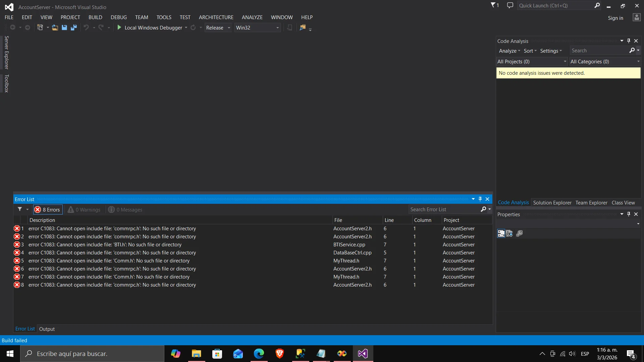Open the Release configuration dropdown
The width and height of the screenshot is (644, 362).
218,27
